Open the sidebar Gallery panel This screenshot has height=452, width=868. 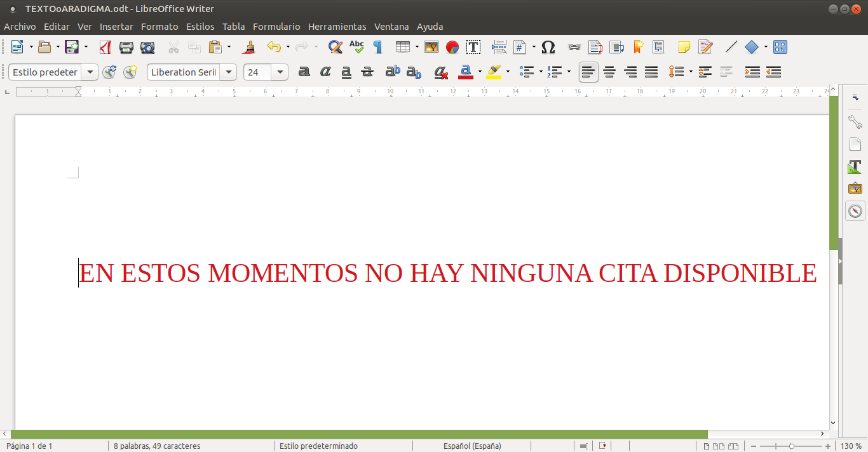pos(855,189)
